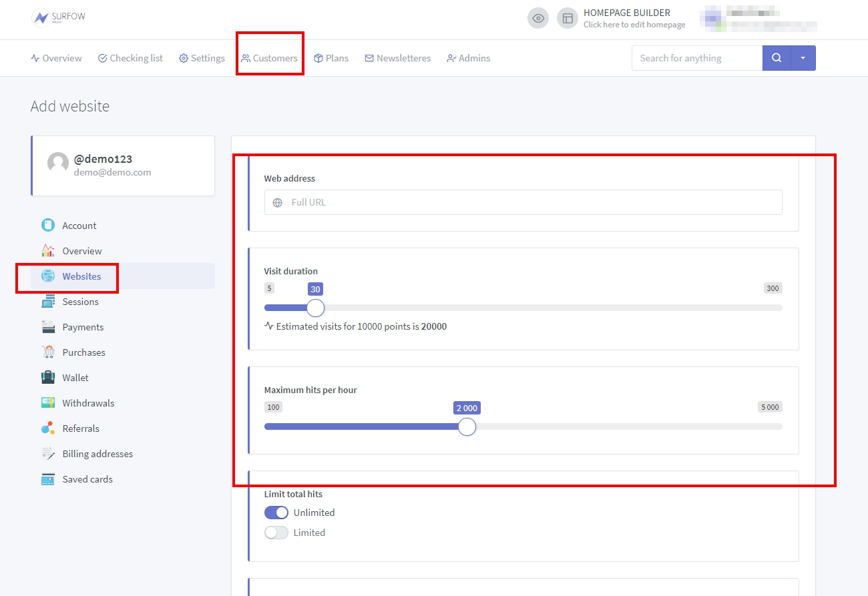This screenshot has height=596, width=868.
Task: Click the demo123 user avatar
Action: click(x=58, y=164)
